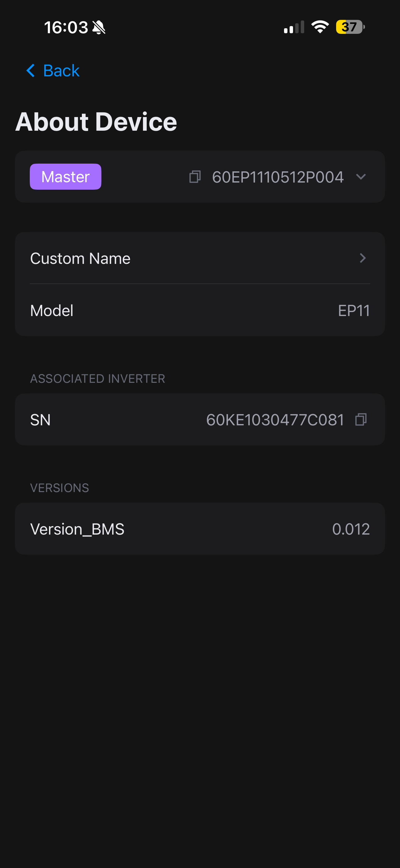Open Custom Name using its right chevron
400x868 pixels.
[x=362, y=258]
